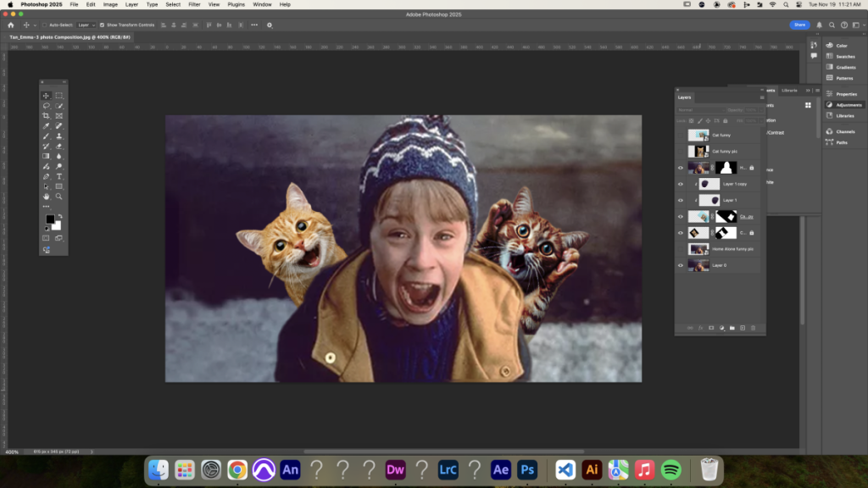The image size is (868, 488).
Task: Pick the Eyedropper tool
Action: pyautogui.click(x=47, y=126)
